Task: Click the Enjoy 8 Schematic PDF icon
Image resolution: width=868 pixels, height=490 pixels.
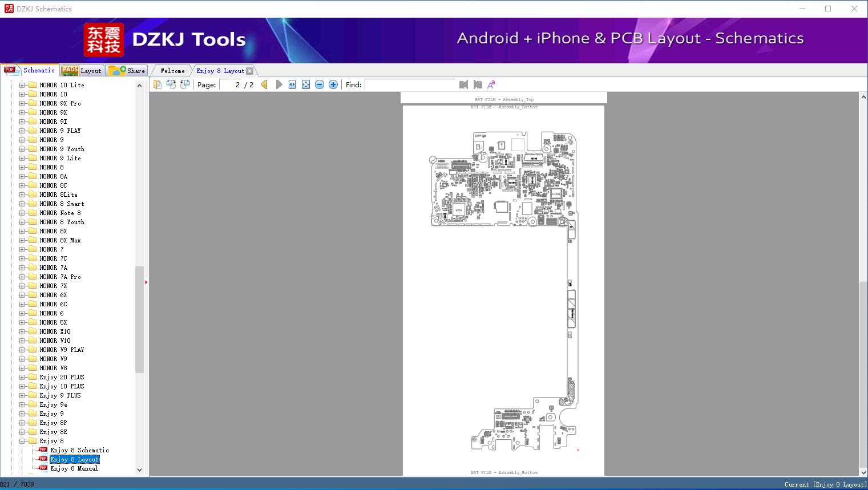Action: click(43, 450)
